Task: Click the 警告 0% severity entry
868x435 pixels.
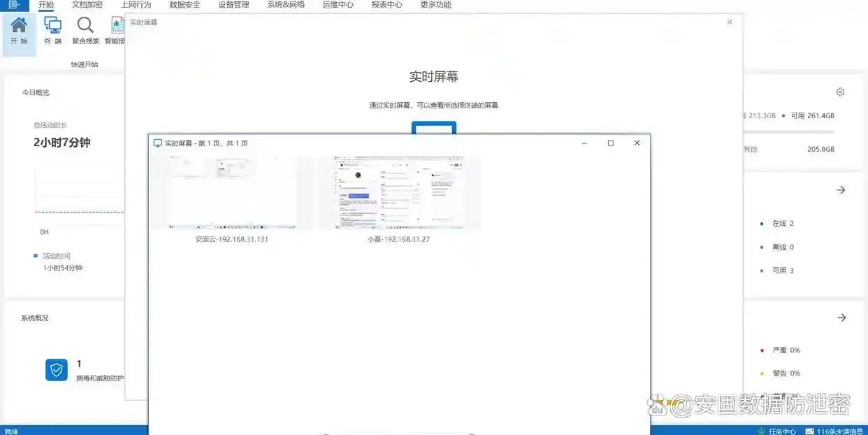Action: pyautogui.click(x=781, y=373)
